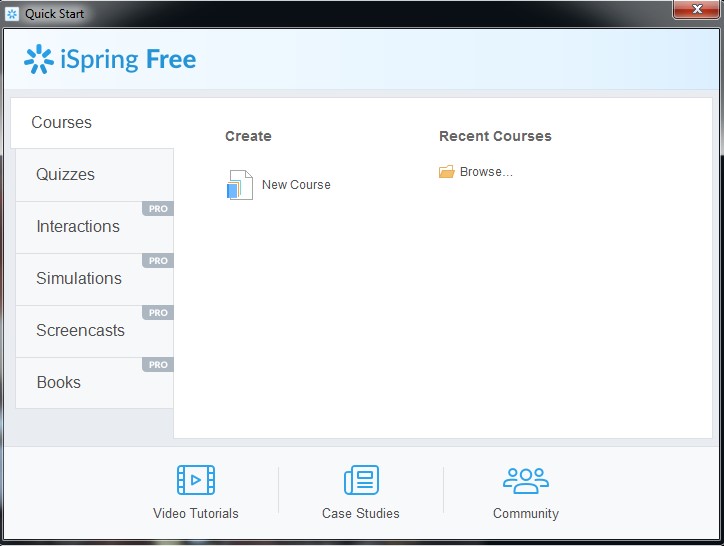This screenshot has width=724, height=546.
Task: Open the Case Studies newspaper icon
Action: pyautogui.click(x=361, y=479)
